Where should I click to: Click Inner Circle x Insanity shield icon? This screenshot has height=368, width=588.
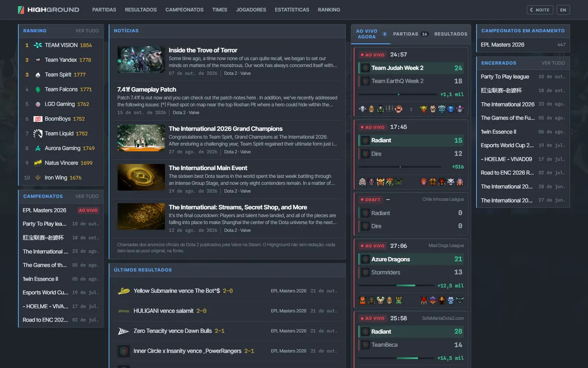(x=123, y=351)
